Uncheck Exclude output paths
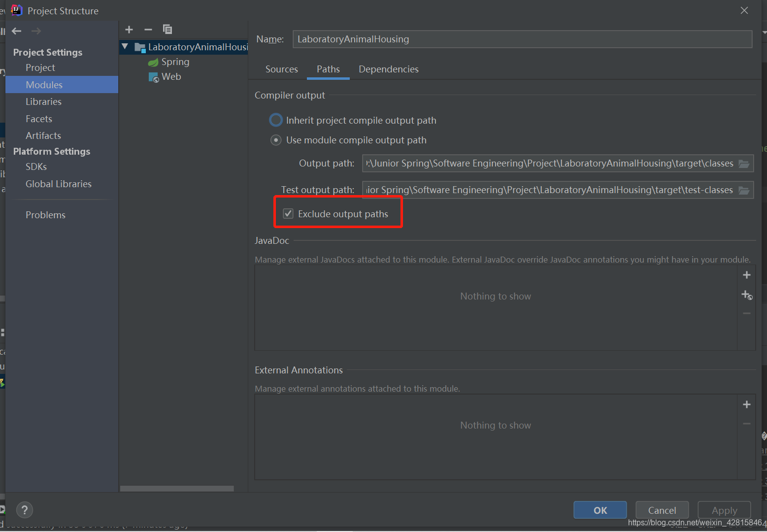 point(288,213)
